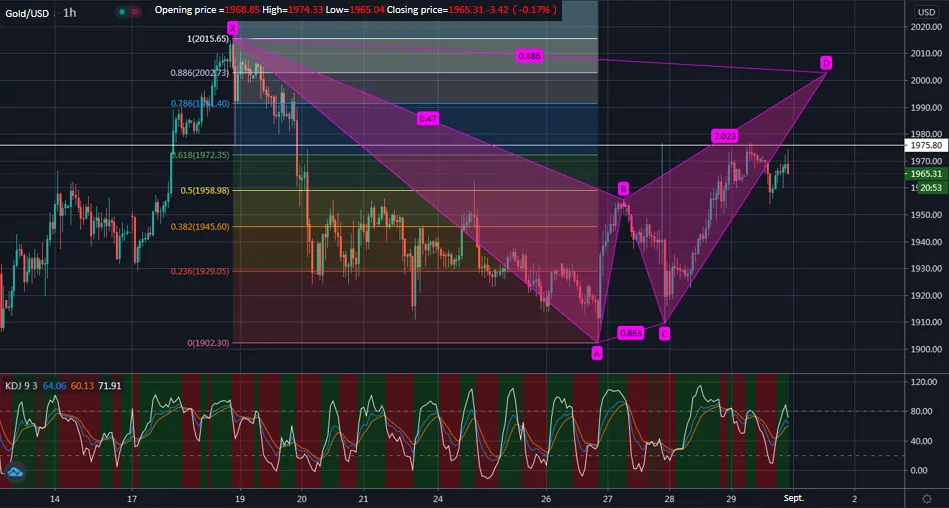Click Fibonacci 0.236(1929.05) label

tap(200, 271)
